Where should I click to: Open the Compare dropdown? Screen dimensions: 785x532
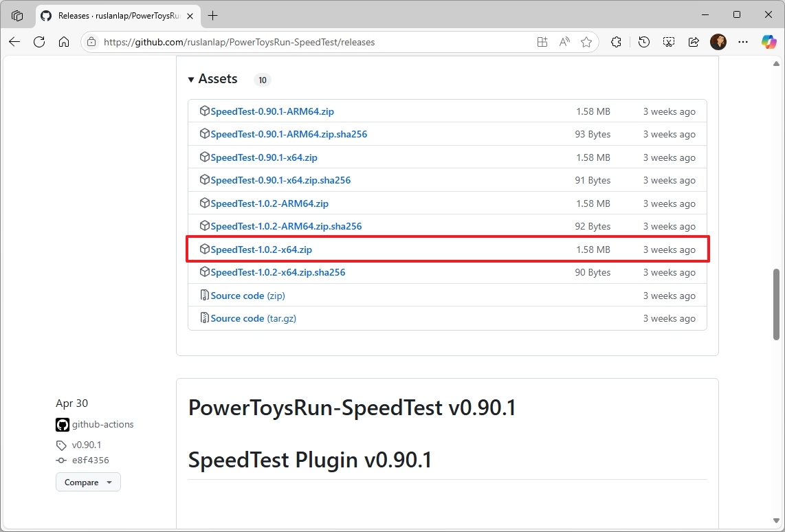(x=88, y=482)
